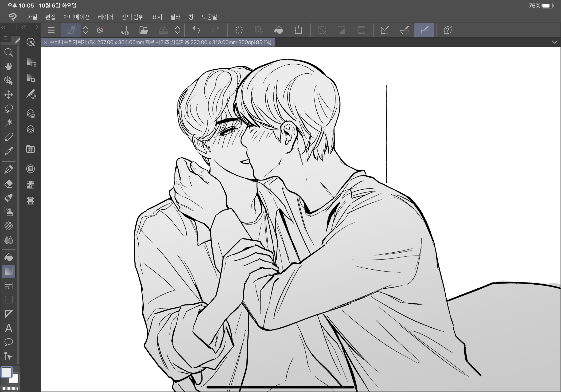Open the Layers palette icon
Image resolution: width=561 pixels, height=392 pixels.
tap(31, 129)
